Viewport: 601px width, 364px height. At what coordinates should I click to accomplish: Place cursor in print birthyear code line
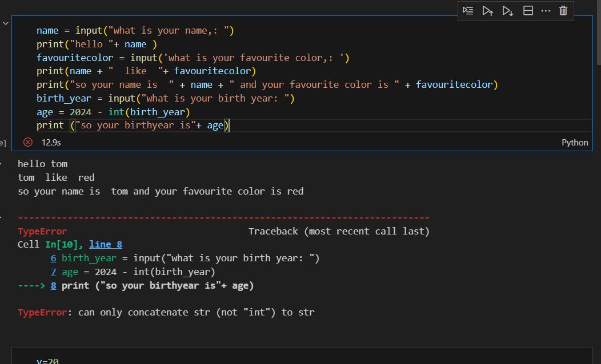[x=133, y=125]
